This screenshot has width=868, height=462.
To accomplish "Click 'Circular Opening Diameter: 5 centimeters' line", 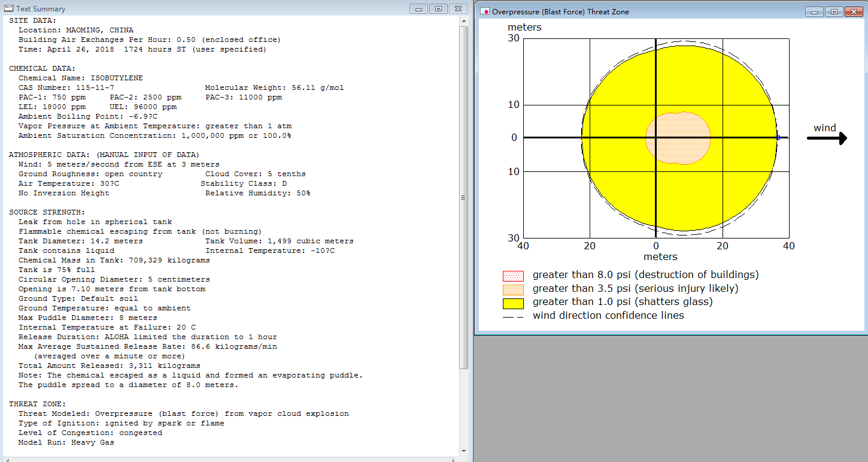I will [x=114, y=279].
